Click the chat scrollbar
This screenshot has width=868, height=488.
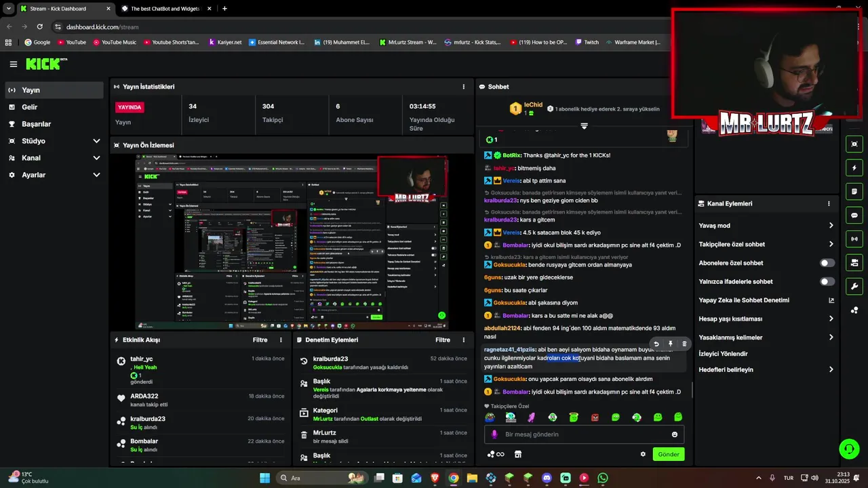[x=692, y=390]
